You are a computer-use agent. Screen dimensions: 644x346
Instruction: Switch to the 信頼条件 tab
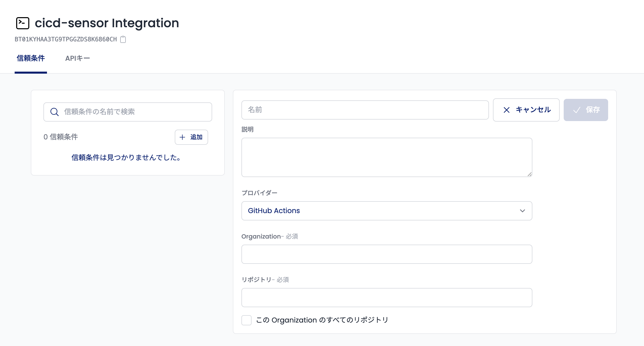31,59
